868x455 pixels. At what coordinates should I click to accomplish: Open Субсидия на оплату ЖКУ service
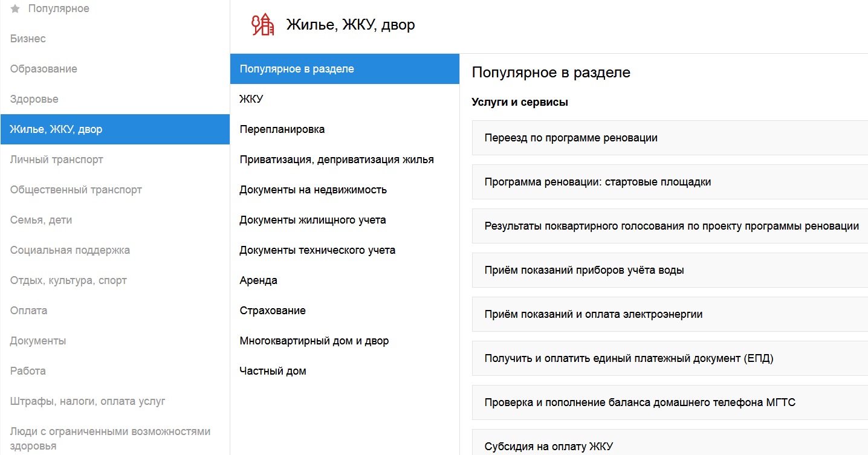tap(549, 447)
